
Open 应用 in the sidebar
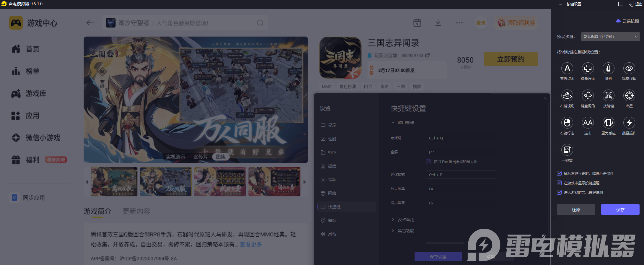pyautogui.click(x=25, y=116)
